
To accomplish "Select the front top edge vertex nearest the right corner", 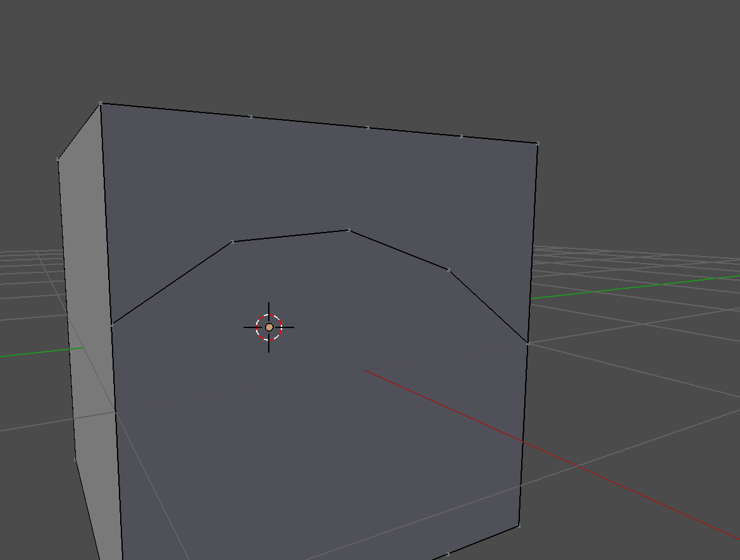I will click(462, 137).
